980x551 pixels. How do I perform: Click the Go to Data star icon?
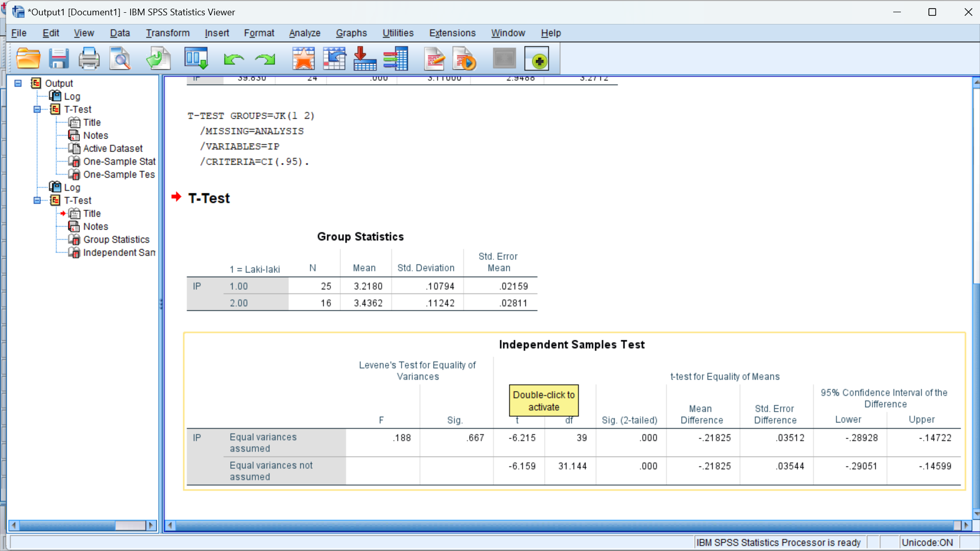(303, 59)
